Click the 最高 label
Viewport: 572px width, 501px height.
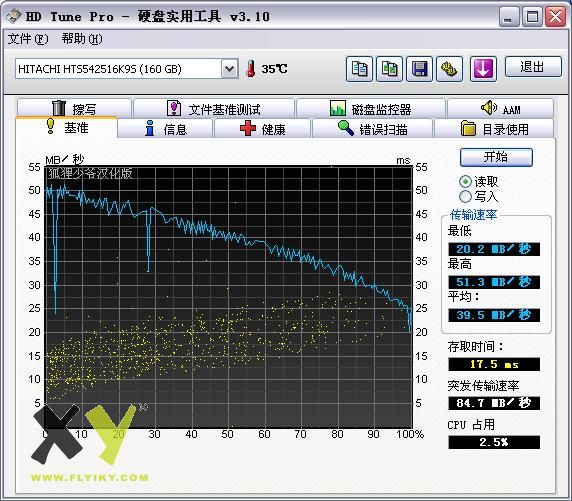tap(459, 263)
